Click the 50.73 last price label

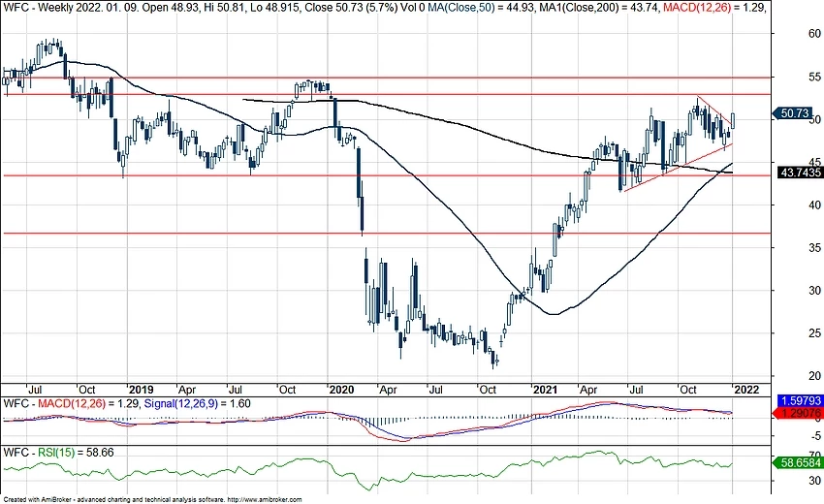point(792,113)
